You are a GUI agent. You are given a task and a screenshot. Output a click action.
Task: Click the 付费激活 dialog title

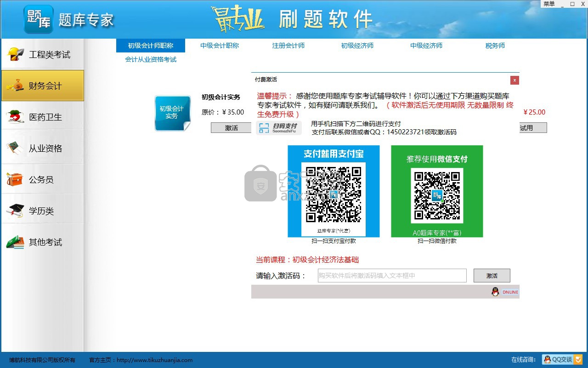[266, 80]
